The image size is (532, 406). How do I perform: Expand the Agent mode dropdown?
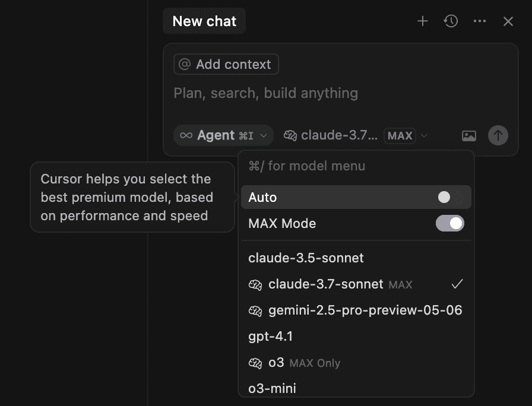pos(264,135)
